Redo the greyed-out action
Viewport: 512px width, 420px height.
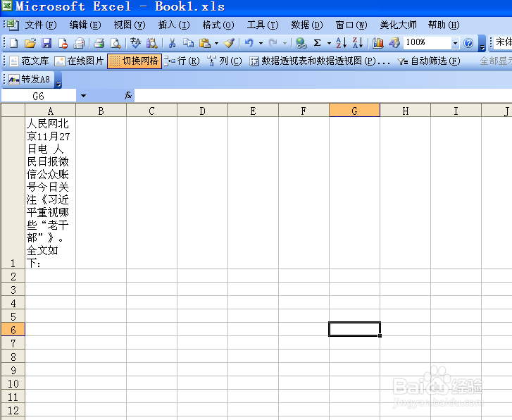(x=273, y=43)
